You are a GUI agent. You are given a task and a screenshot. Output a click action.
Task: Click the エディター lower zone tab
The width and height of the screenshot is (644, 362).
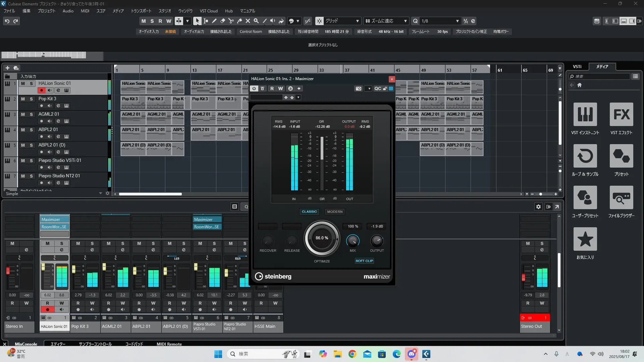point(58,344)
